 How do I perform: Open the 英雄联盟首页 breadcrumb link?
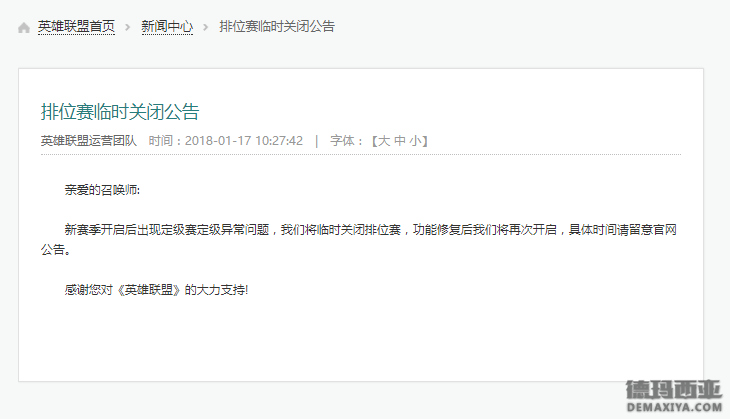tap(76, 27)
